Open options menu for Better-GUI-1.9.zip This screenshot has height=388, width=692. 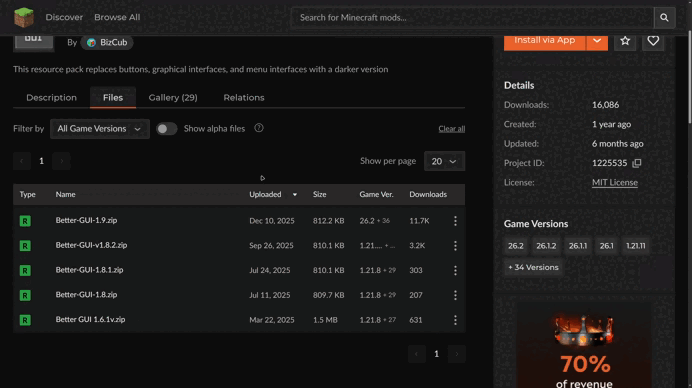point(455,221)
